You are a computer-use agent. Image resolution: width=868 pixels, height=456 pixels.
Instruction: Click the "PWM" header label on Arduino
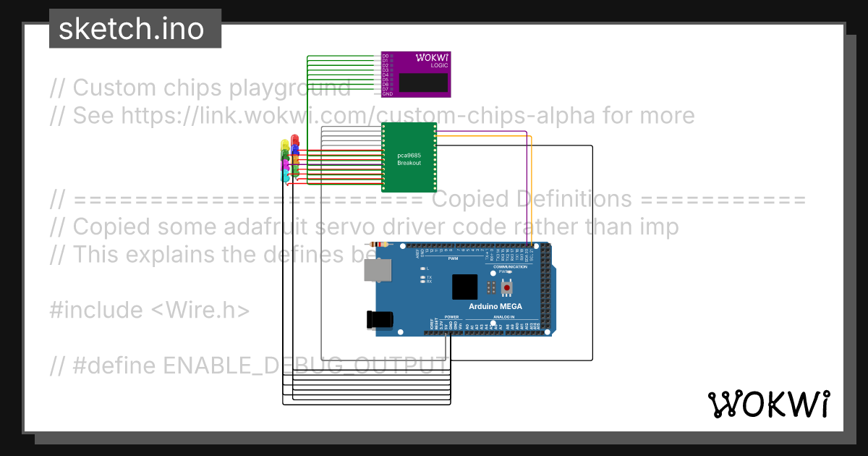454,258
